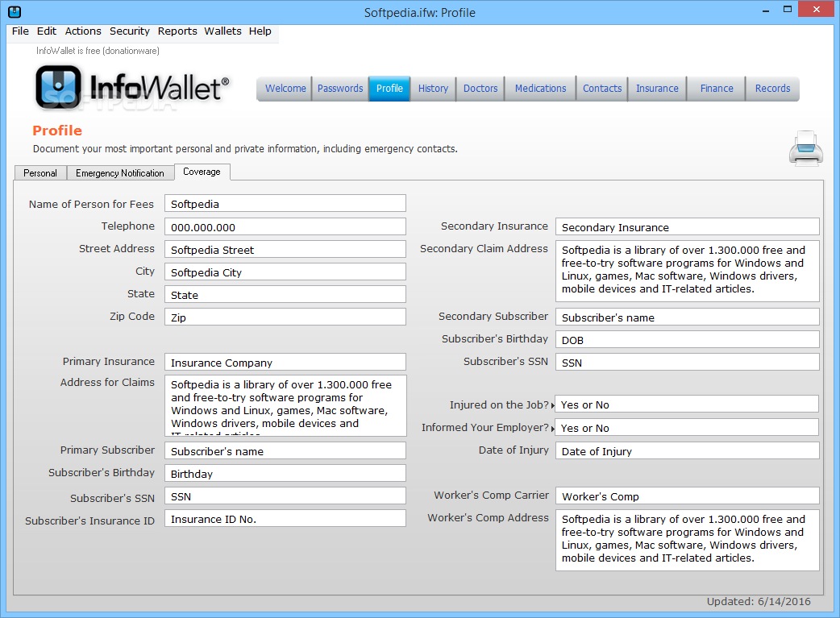
Task: Expand the Informed Your Employer arrow
Action: click(x=552, y=429)
